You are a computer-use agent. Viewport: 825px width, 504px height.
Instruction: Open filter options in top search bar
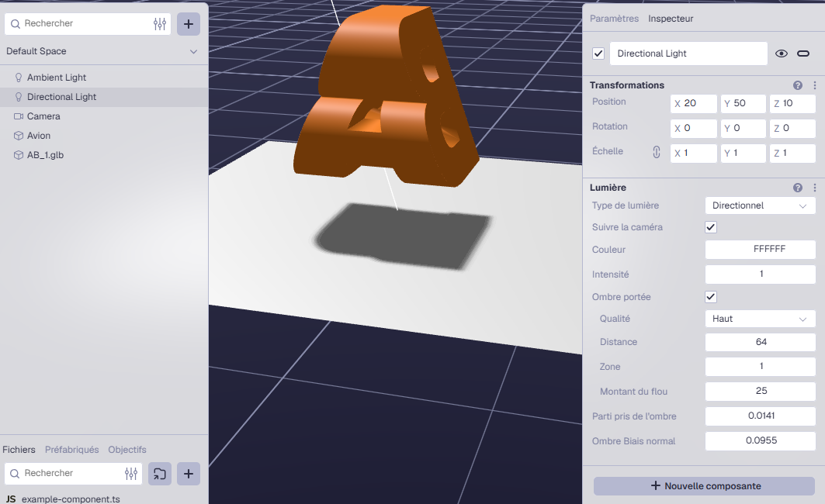pos(159,24)
